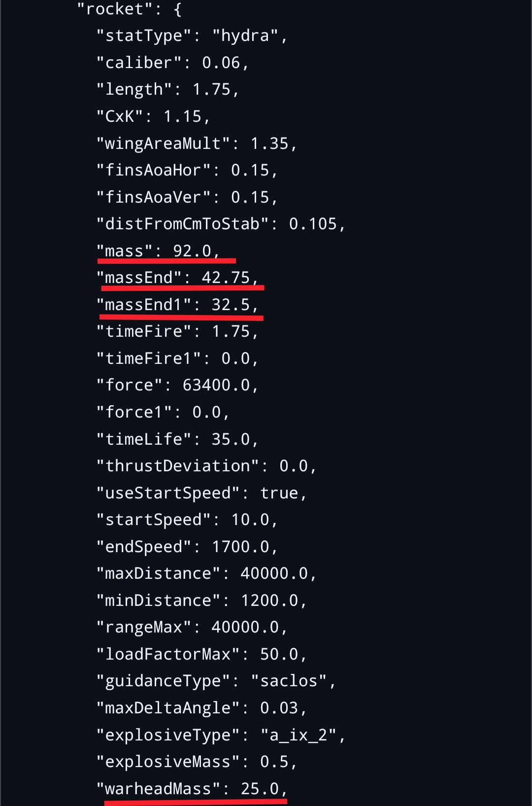Image resolution: width=532 pixels, height=806 pixels.
Task: Click the loadFactorMax value 50.0
Action: pyautogui.click(x=279, y=655)
